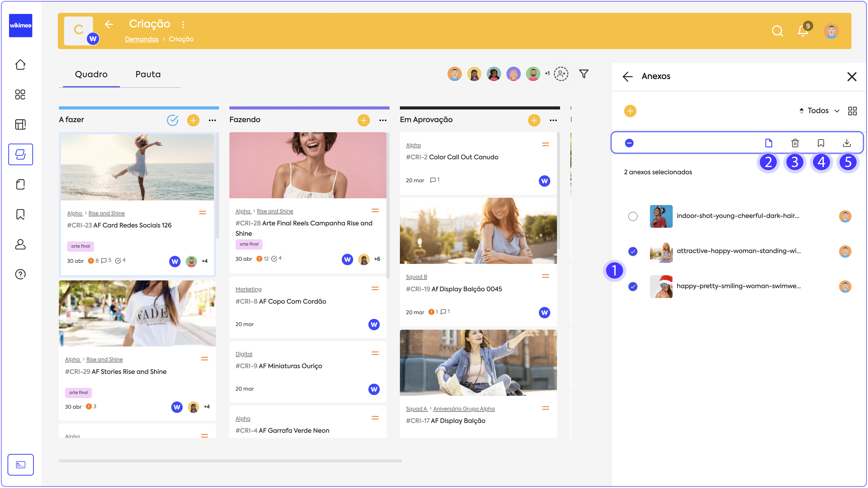Open the Criação three-dot menu

[x=183, y=24]
